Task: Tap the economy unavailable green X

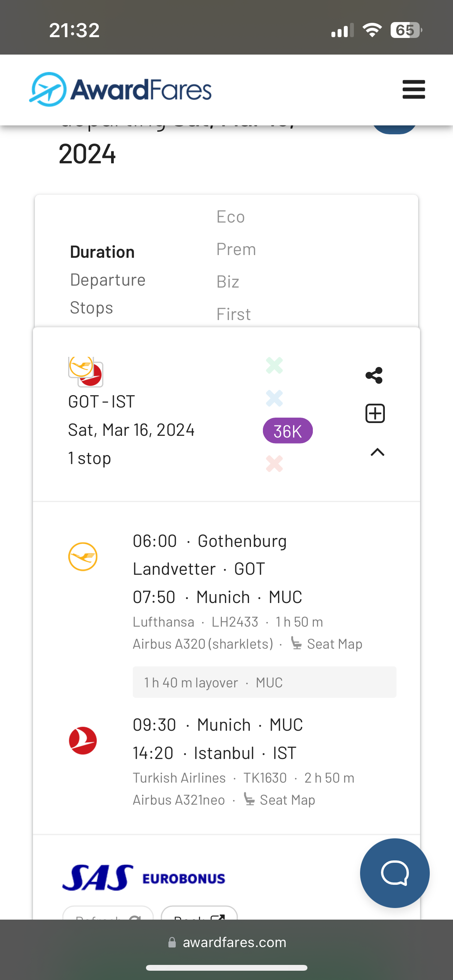Action: click(274, 365)
